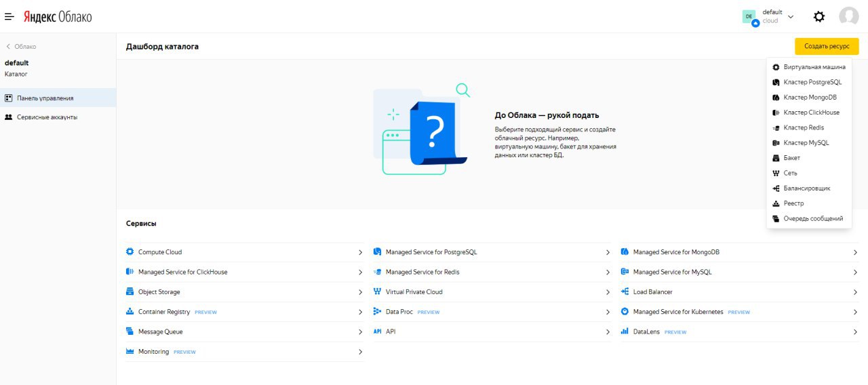Choose Кластер MongoDB from the create menu
The width and height of the screenshot is (868, 385).
click(809, 98)
